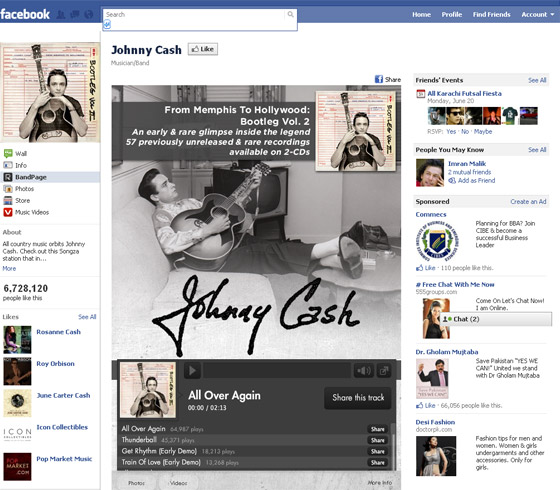Open June Carter Cash page link
560x490 pixels.
pyautogui.click(x=63, y=395)
